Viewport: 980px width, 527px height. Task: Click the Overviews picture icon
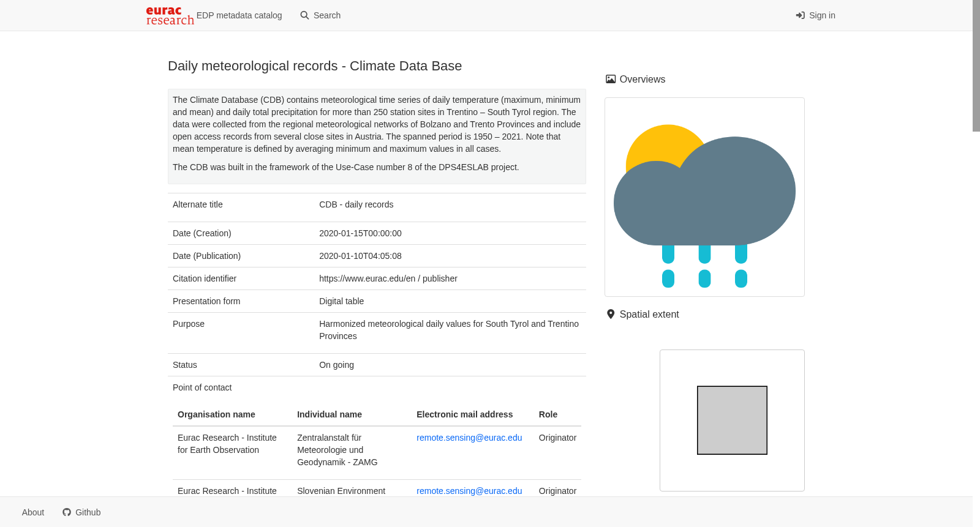click(x=611, y=79)
